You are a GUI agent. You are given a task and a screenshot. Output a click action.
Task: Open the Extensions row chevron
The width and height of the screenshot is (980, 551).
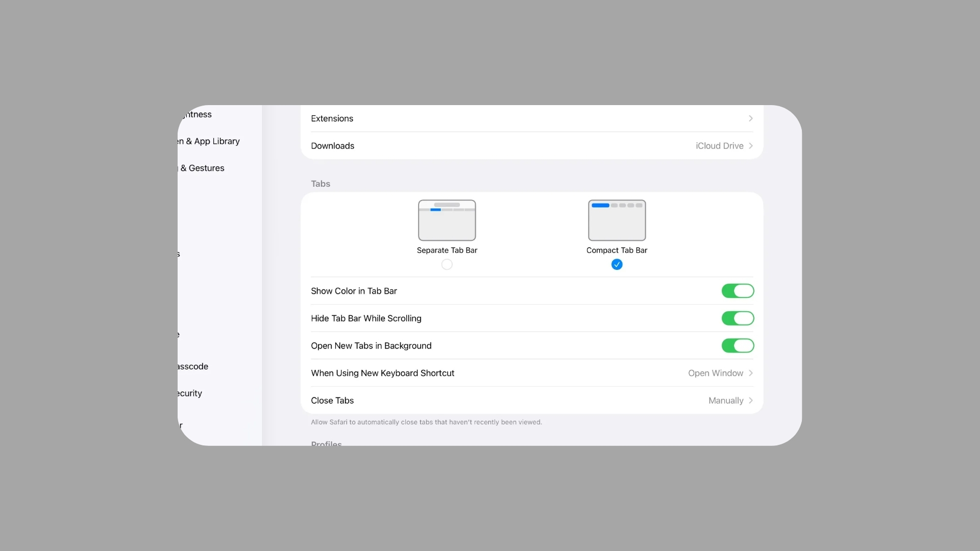750,118
